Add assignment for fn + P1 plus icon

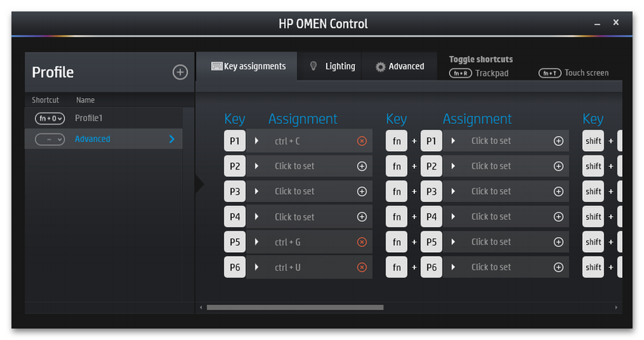click(x=558, y=141)
